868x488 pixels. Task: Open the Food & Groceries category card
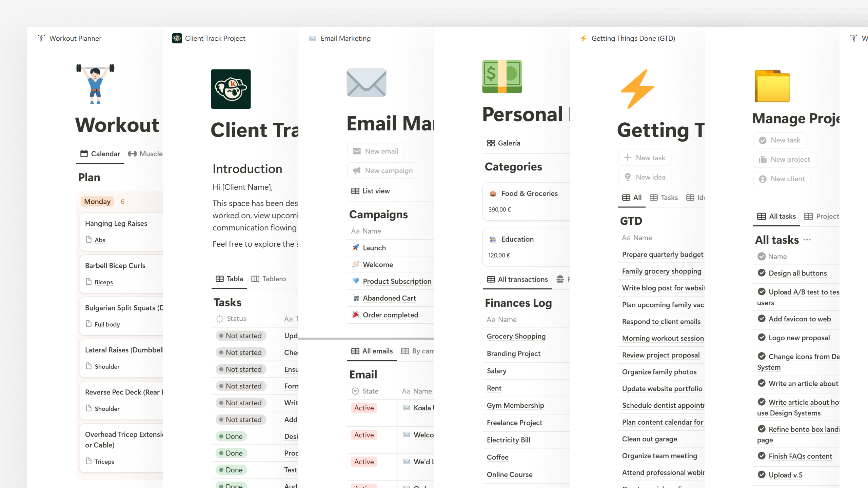click(526, 202)
